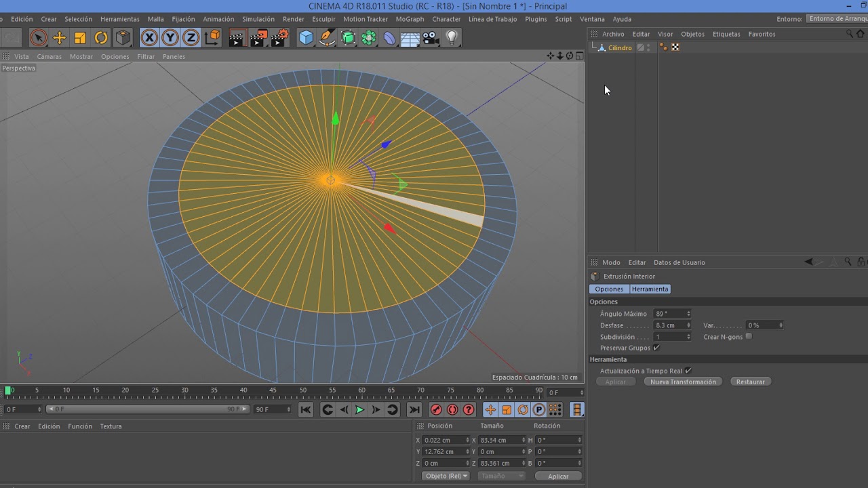
Task: Go to end of animation
Action: 414,409
